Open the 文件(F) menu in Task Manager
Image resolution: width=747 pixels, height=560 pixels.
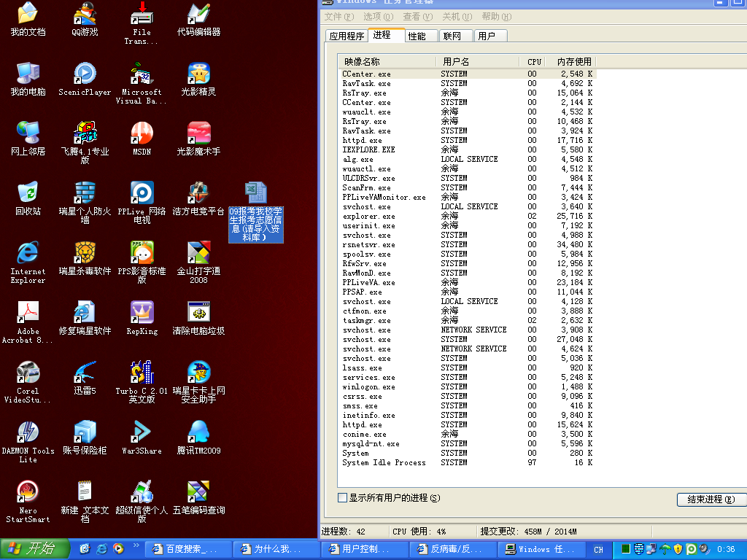[339, 17]
